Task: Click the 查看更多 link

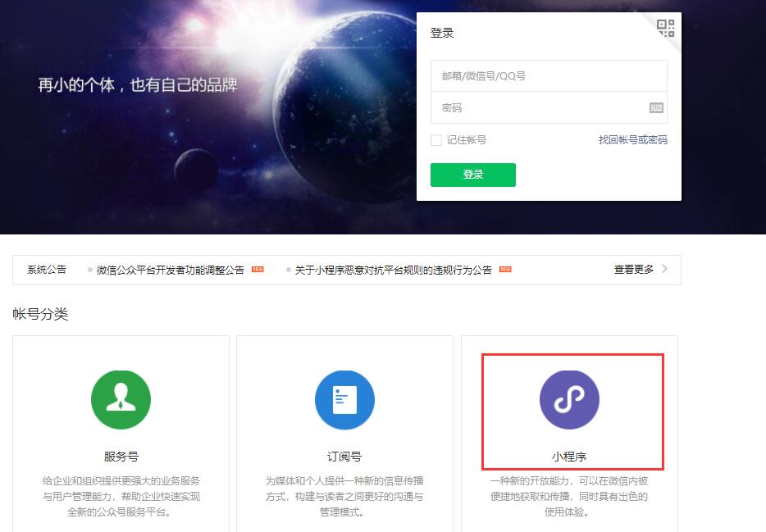Action: click(634, 270)
